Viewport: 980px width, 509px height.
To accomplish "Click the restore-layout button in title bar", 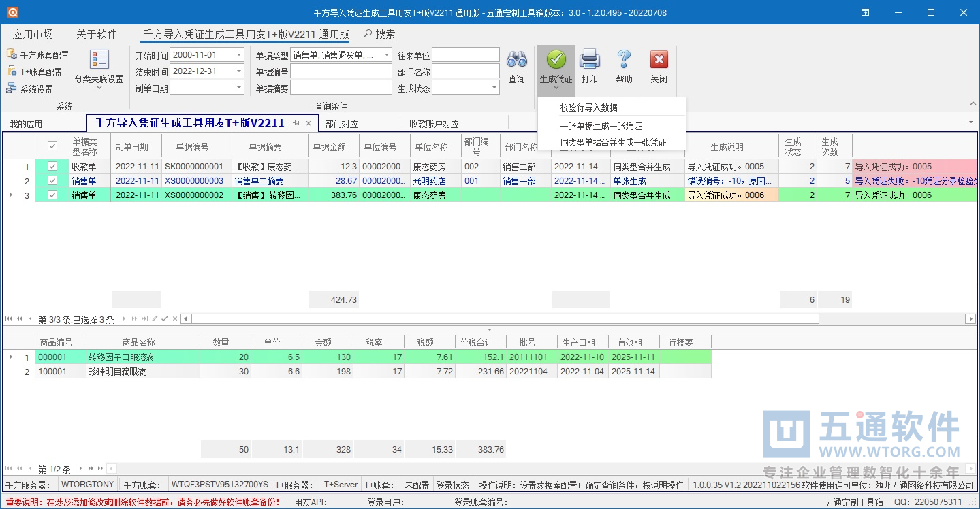I will coord(865,12).
